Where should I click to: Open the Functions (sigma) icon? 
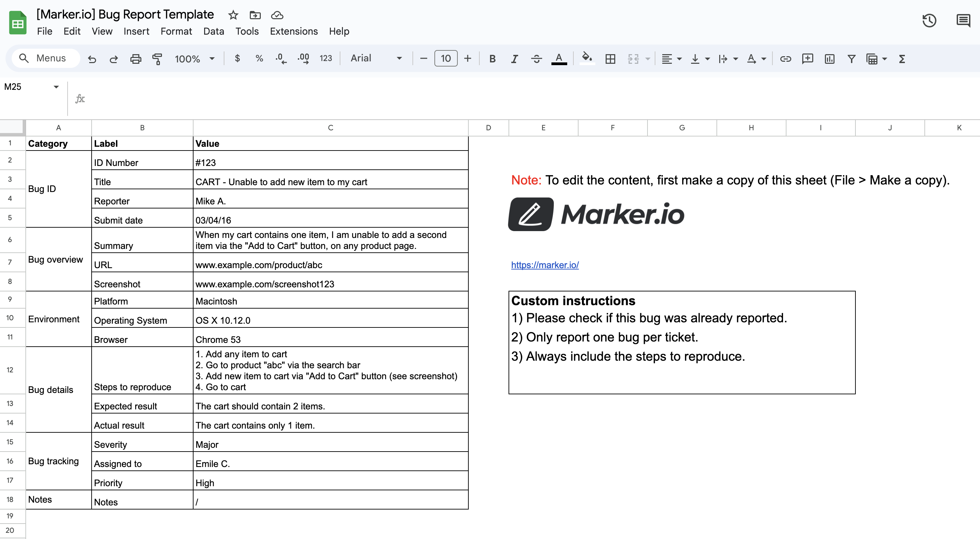click(x=902, y=59)
